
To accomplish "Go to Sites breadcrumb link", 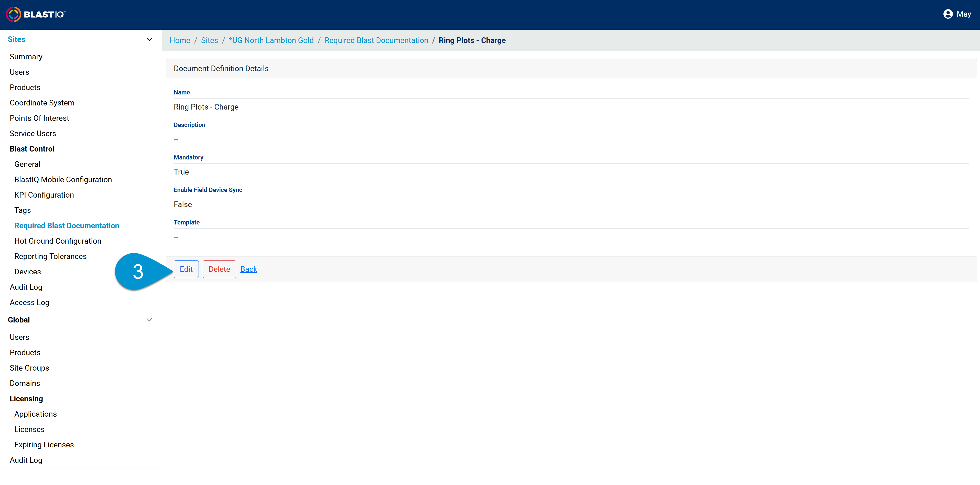I will tap(210, 40).
